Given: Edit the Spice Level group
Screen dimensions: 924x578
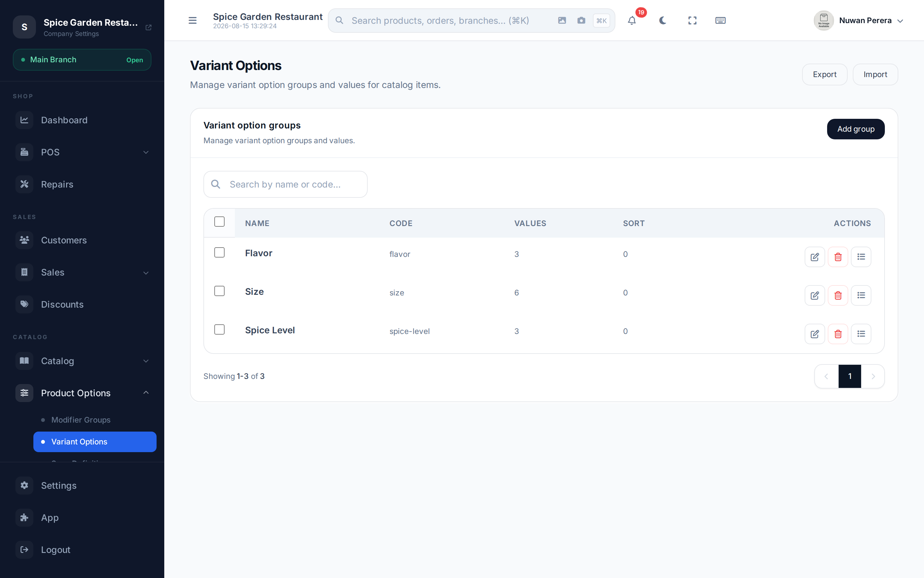Looking at the screenshot, I should click(814, 334).
